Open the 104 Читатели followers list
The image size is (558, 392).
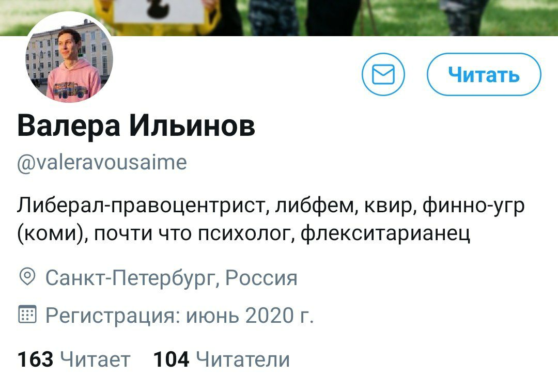pyautogui.click(x=221, y=359)
